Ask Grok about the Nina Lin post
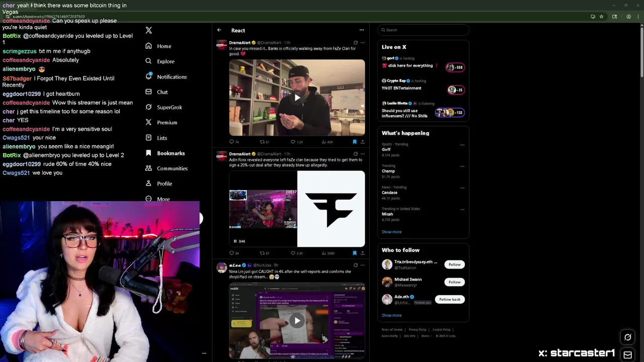The height and width of the screenshot is (362, 644). [x=355, y=265]
